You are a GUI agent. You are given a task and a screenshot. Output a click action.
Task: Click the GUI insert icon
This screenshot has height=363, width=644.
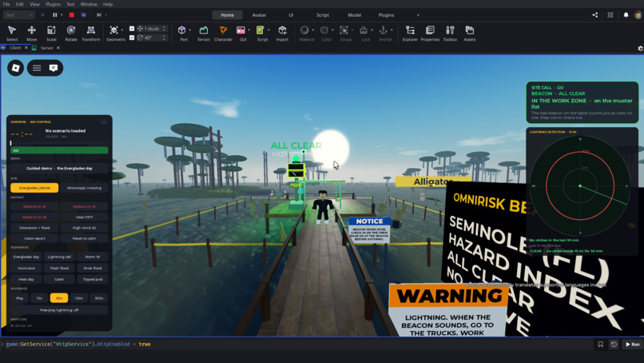(241, 30)
